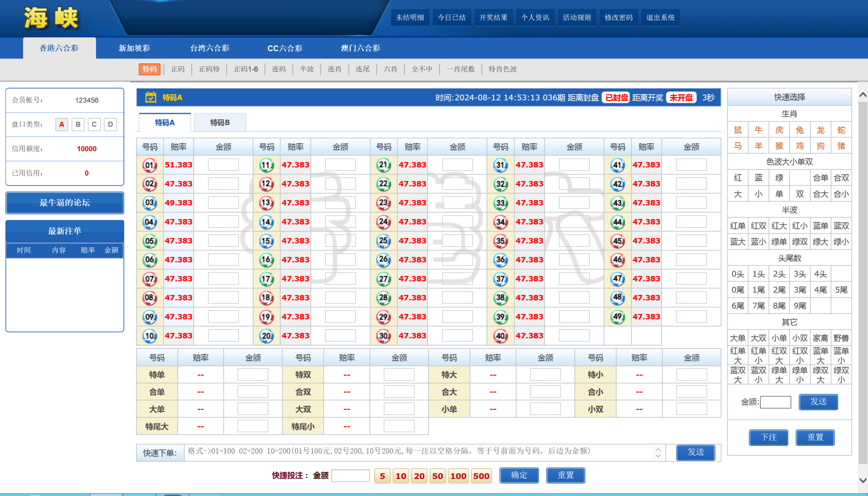Toggle 盘口类型 option C

(x=94, y=125)
